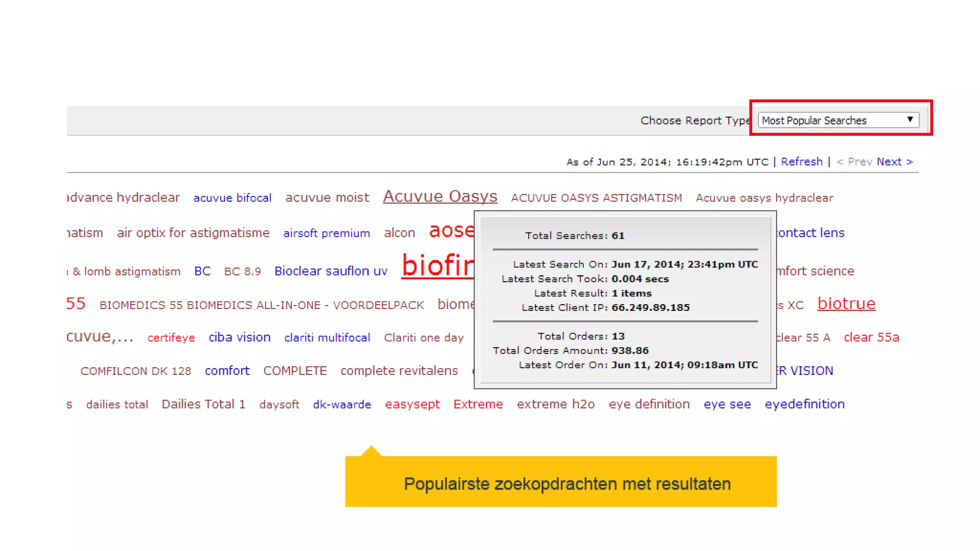This screenshot has width=980, height=551.
Task: Click the Prev pagination link
Action: [855, 162]
